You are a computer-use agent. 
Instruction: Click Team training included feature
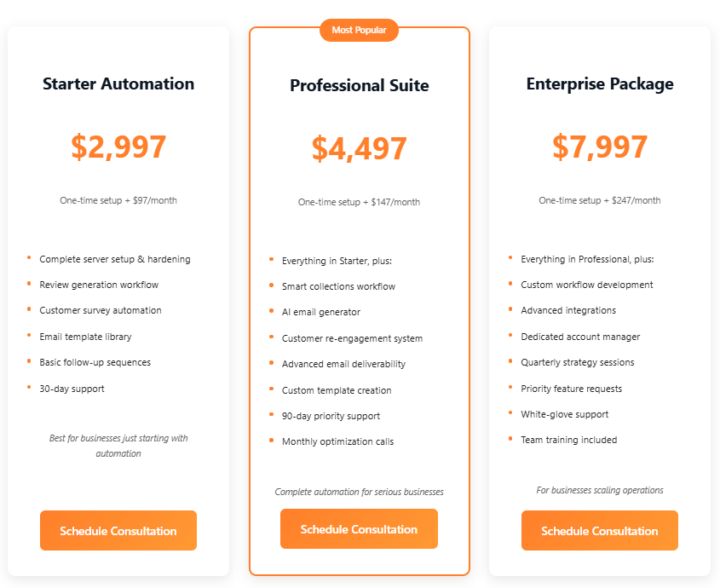(x=569, y=440)
